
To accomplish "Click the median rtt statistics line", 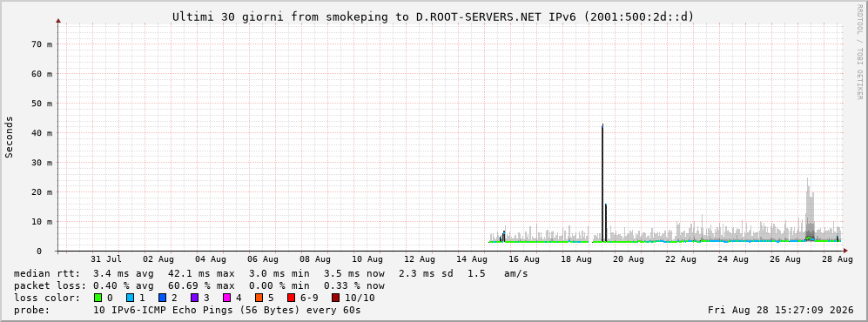I will point(272,273).
